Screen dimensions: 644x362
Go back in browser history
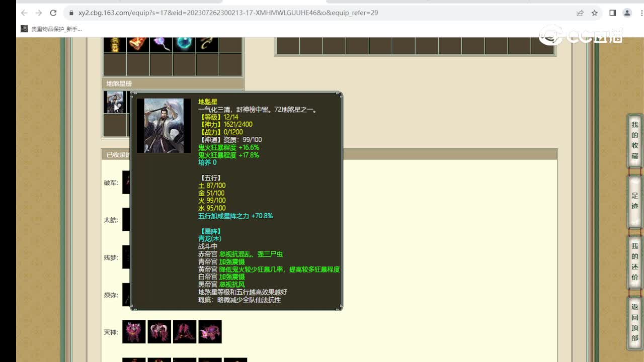(x=24, y=13)
